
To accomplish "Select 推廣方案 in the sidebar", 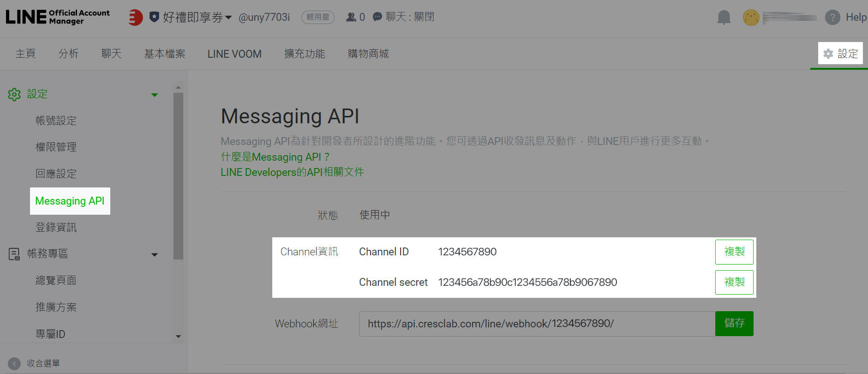I will click(x=56, y=307).
